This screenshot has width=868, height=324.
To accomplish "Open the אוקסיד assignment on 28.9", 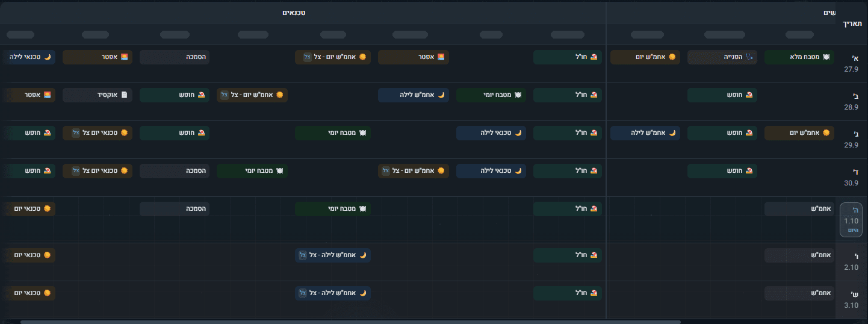I will tap(98, 95).
